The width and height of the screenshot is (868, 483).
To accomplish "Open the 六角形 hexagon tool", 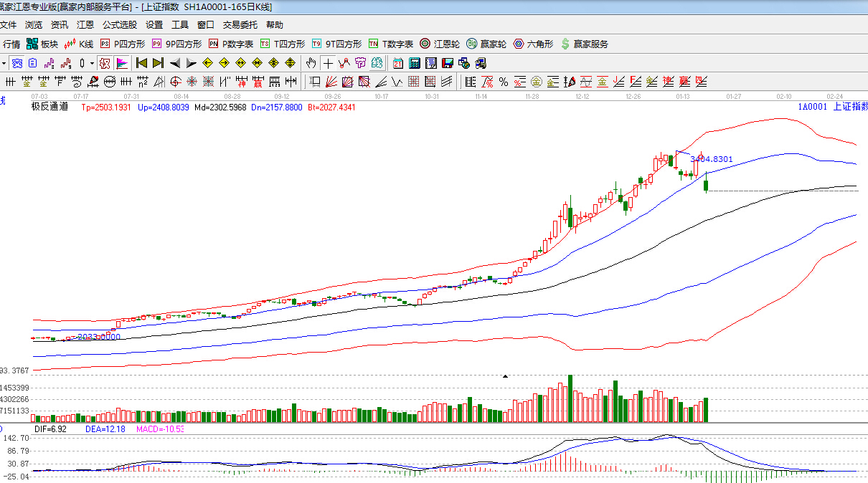I will [533, 44].
